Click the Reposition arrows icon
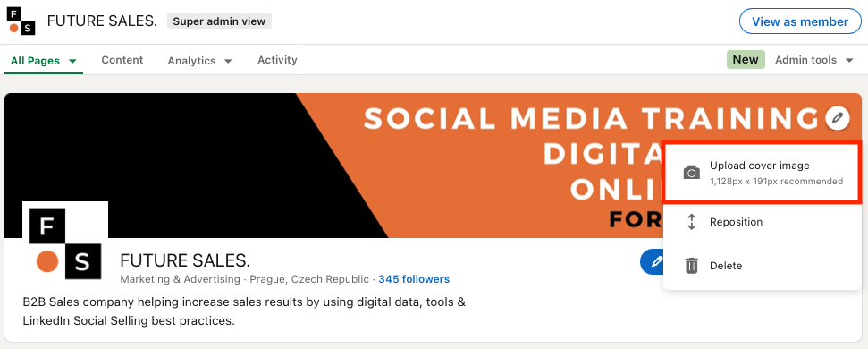This screenshot has height=349, width=868. click(691, 222)
